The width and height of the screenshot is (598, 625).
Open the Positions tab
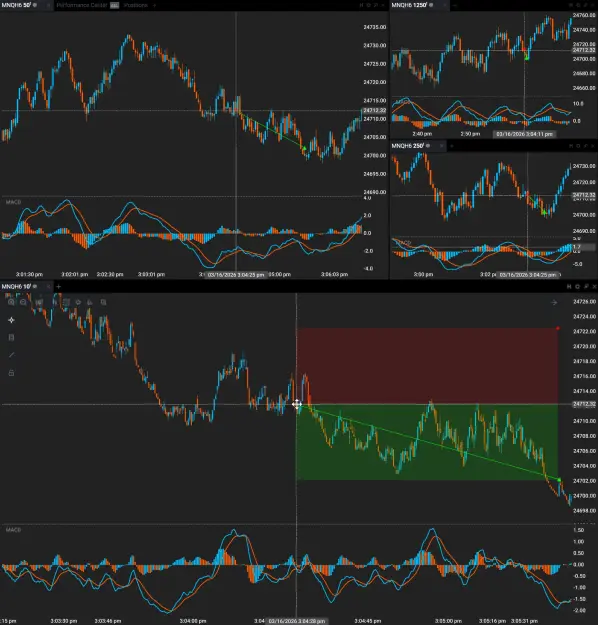(x=136, y=5)
